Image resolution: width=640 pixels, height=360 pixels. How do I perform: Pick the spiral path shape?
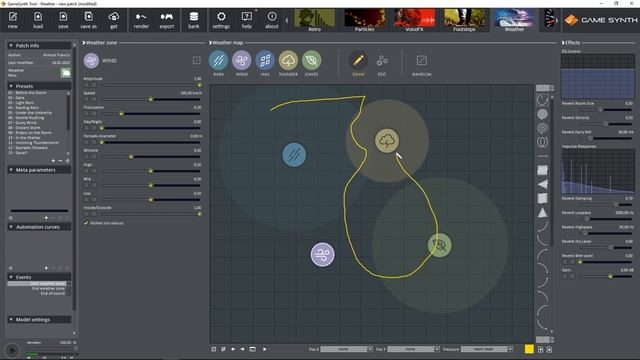point(542,128)
